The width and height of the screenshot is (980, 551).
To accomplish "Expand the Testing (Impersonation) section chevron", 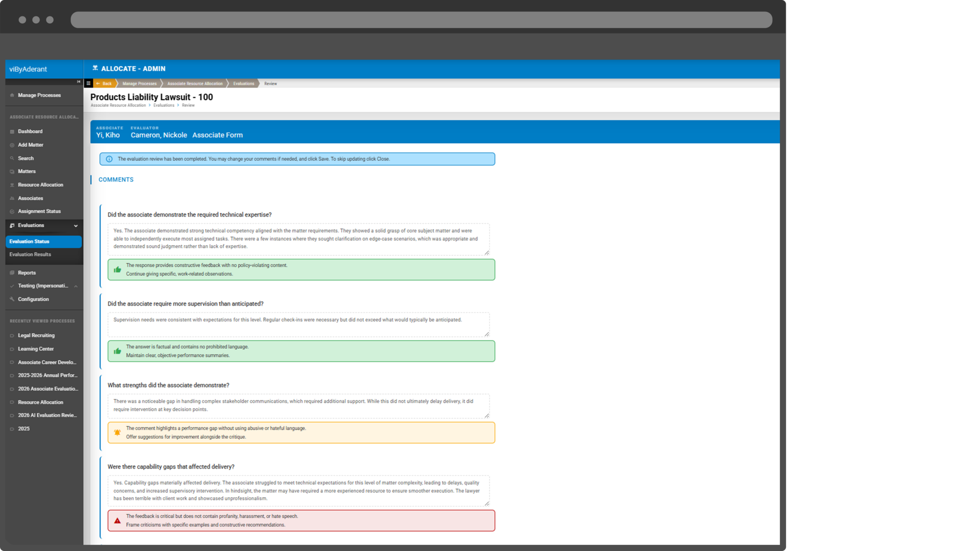I will pyautogui.click(x=76, y=286).
